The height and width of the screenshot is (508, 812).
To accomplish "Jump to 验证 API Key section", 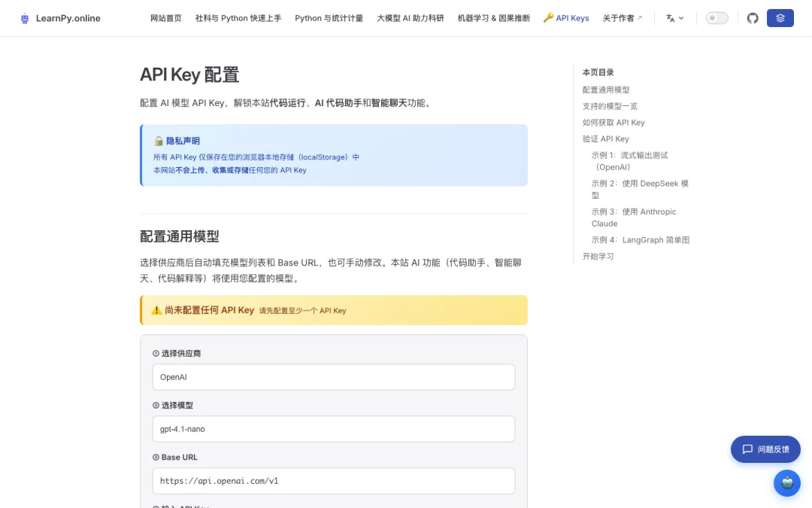I will (606, 139).
